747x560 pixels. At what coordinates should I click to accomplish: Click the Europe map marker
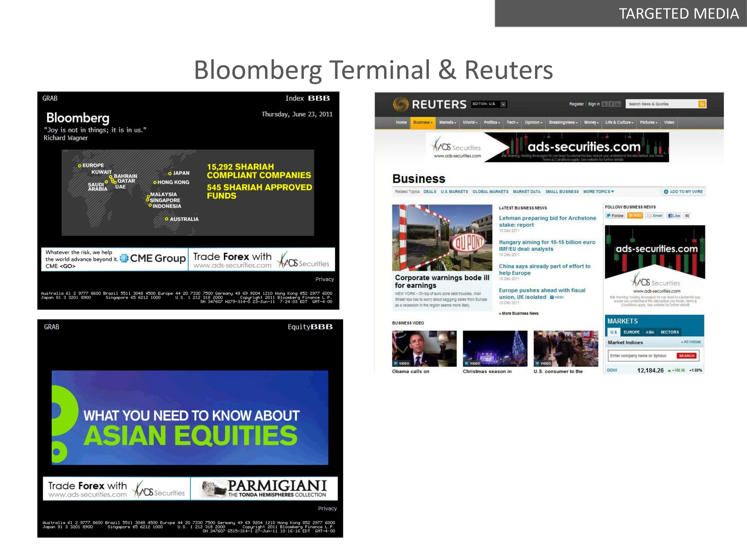click(80, 166)
